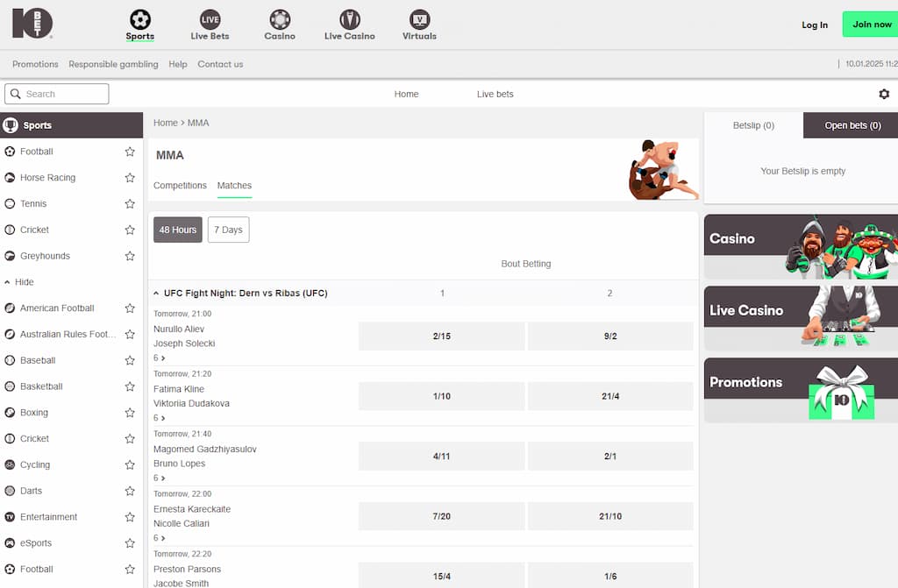Expand more markets for Aliev vs Solecki
The width and height of the screenshot is (898, 588).
click(160, 358)
